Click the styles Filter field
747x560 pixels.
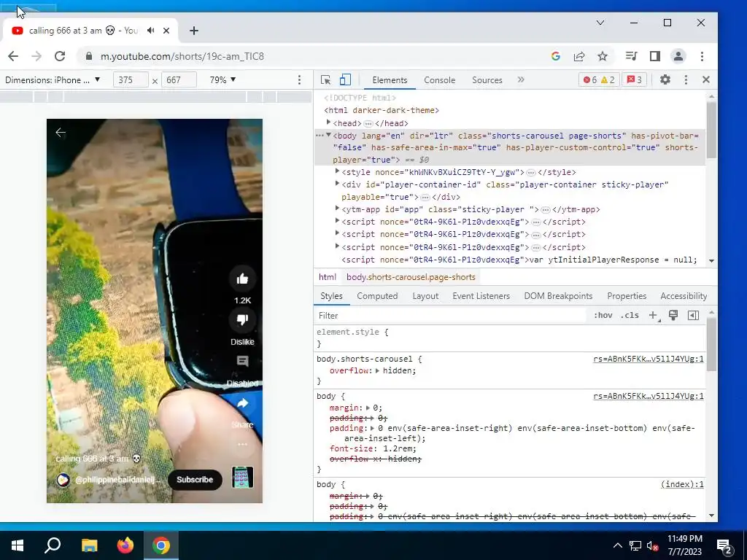(452, 315)
